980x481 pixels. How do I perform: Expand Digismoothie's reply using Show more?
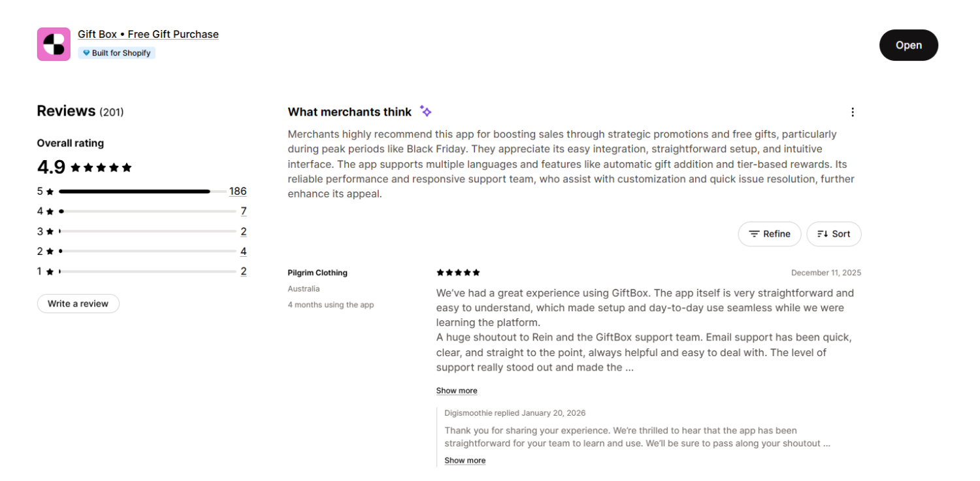[465, 460]
